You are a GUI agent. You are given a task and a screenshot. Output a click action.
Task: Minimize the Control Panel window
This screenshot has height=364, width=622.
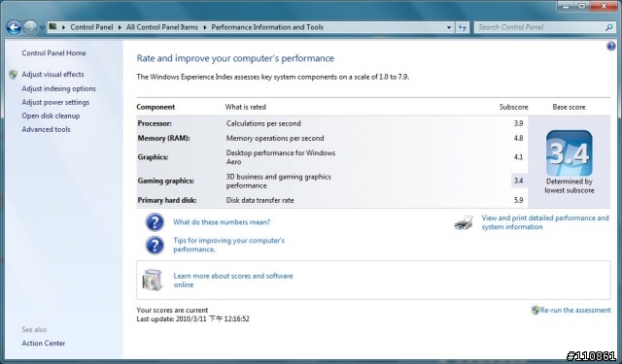(566, 6)
